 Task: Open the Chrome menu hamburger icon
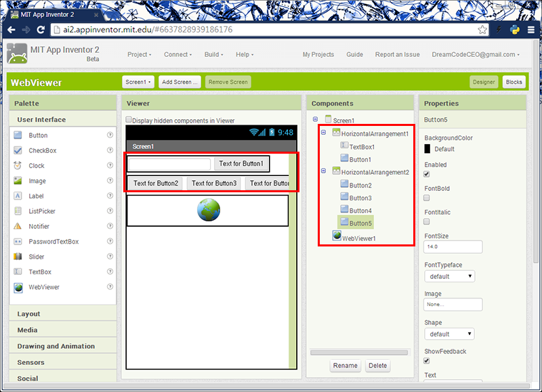pyautogui.click(x=531, y=30)
